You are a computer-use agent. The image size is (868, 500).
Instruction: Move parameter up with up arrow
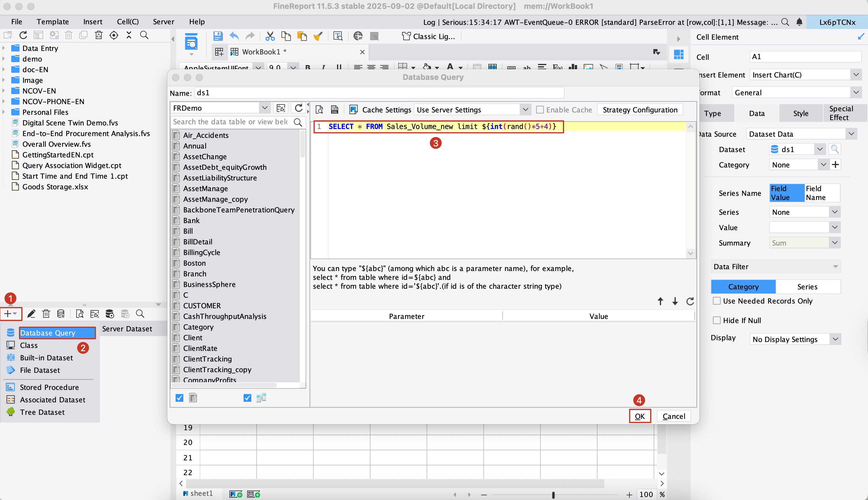tap(660, 301)
